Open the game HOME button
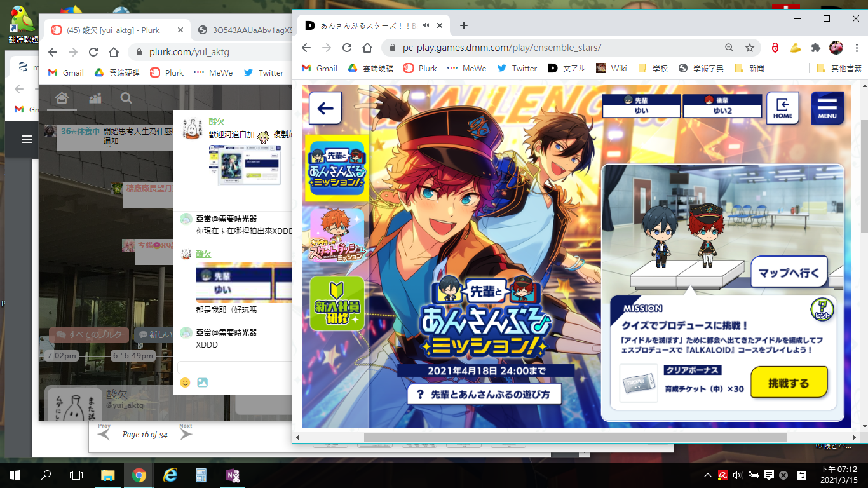This screenshot has width=868, height=488. 783,108
